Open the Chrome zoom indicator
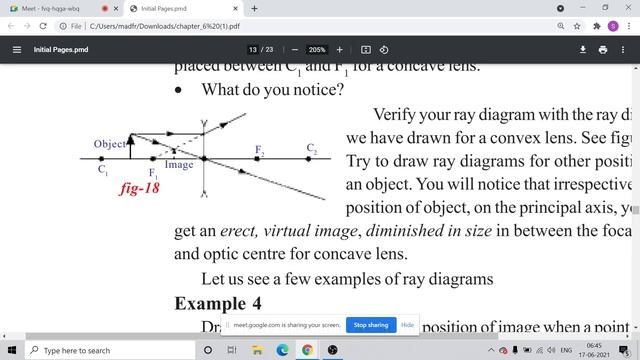 point(561,26)
